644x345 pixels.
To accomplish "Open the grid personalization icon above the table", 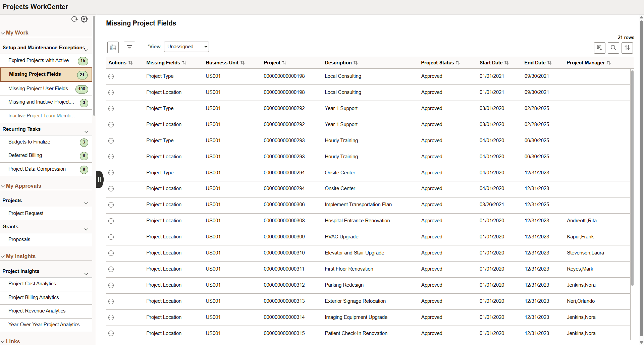I will [113, 47].
